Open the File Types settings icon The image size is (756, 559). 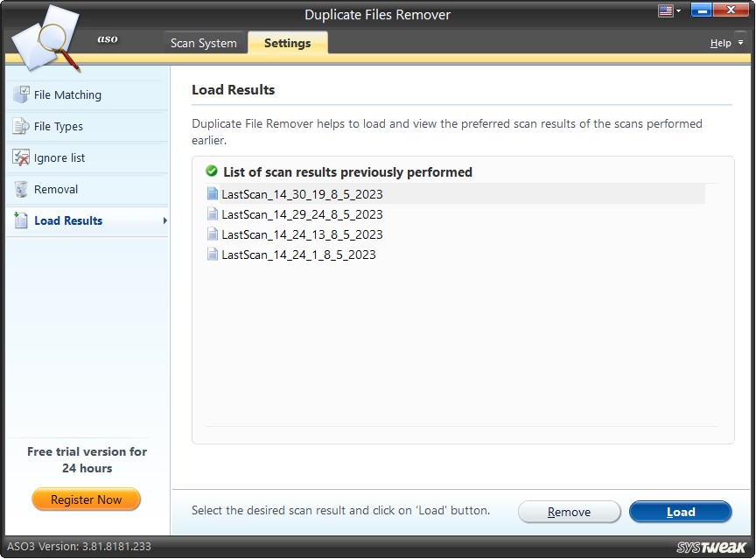[20, 126]
